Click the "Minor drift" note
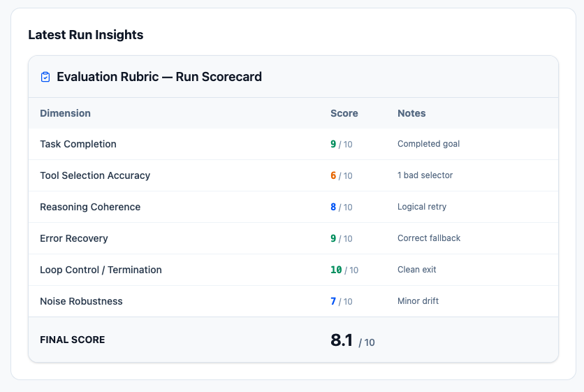The image size is (584, 392). pyautogui.click(x=418, y=301)
